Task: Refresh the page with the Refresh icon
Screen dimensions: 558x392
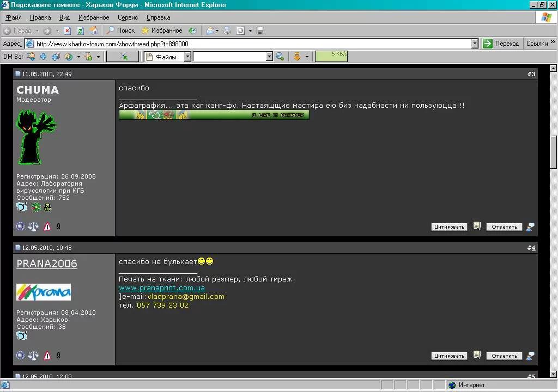Action: click(x=81, y=30)
